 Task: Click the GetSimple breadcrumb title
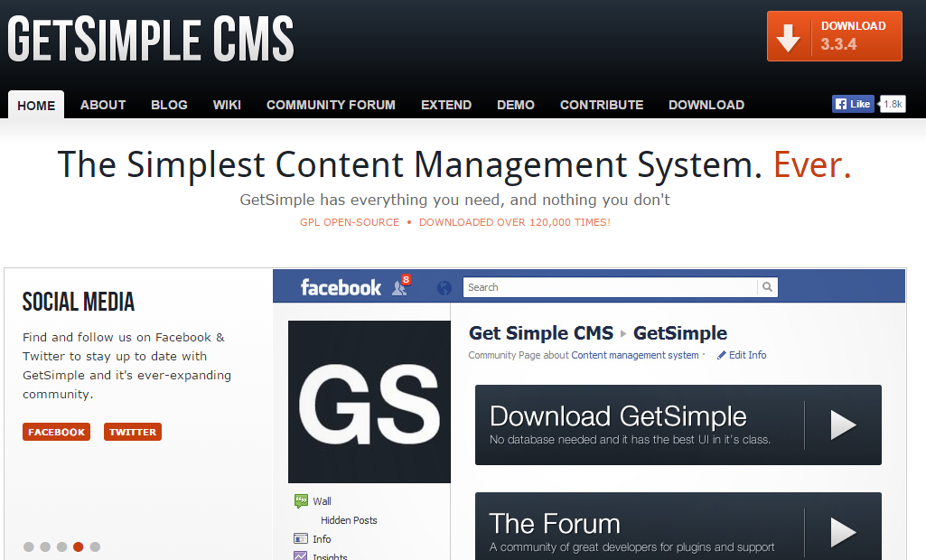coord(680,333)
